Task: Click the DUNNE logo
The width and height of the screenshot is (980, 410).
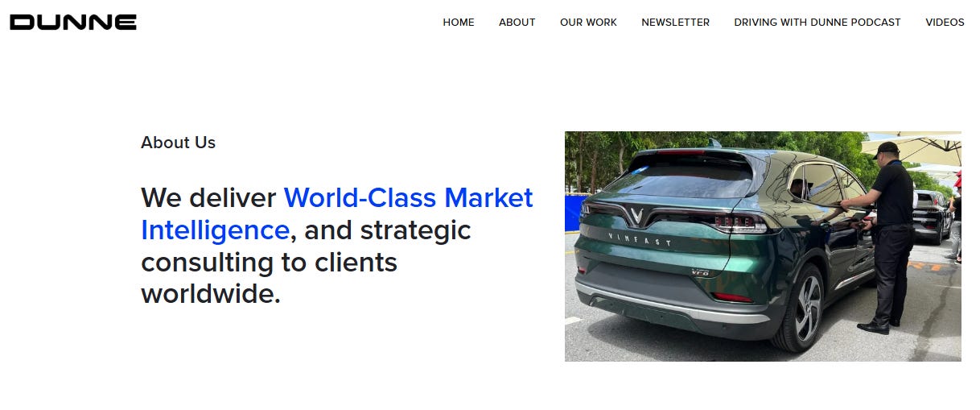Action: pyautogui.click(x=73, y=23)
